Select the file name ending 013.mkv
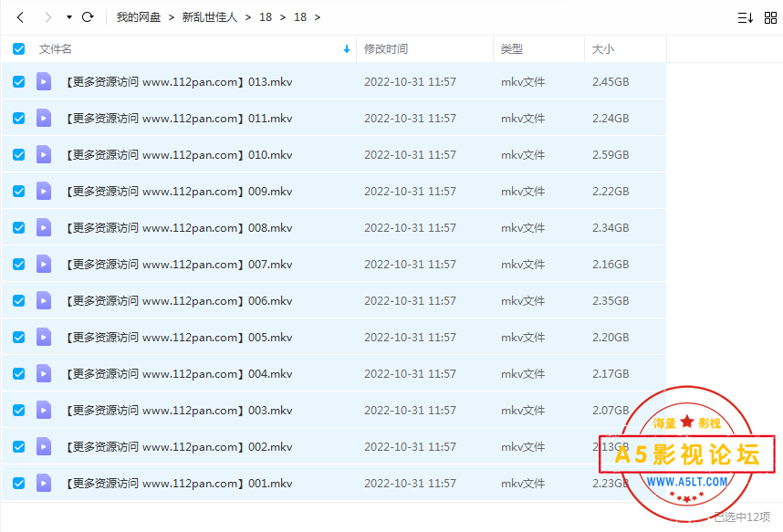 click(x=178, y=82)
